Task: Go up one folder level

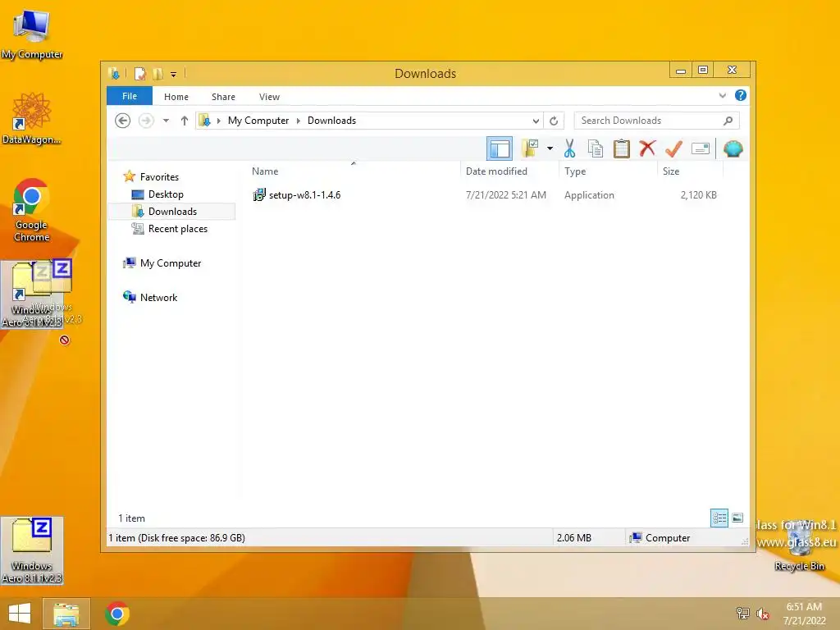Action: 185,121
